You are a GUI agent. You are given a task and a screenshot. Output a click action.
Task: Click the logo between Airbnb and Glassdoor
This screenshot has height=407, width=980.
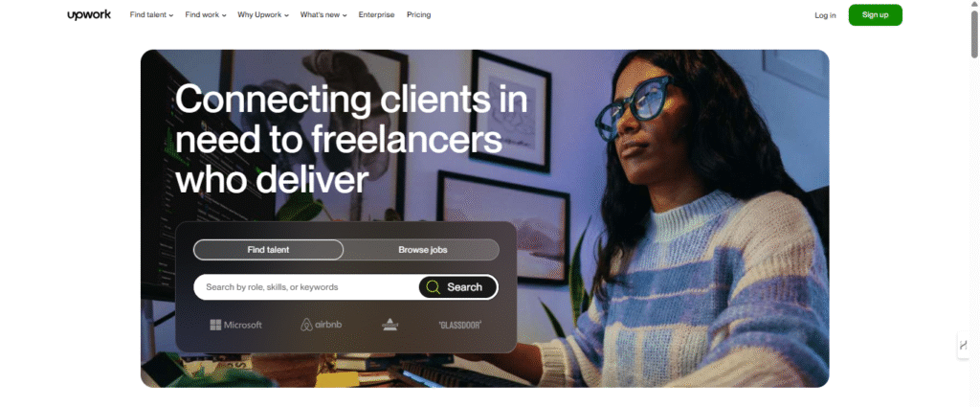[390, 325]
